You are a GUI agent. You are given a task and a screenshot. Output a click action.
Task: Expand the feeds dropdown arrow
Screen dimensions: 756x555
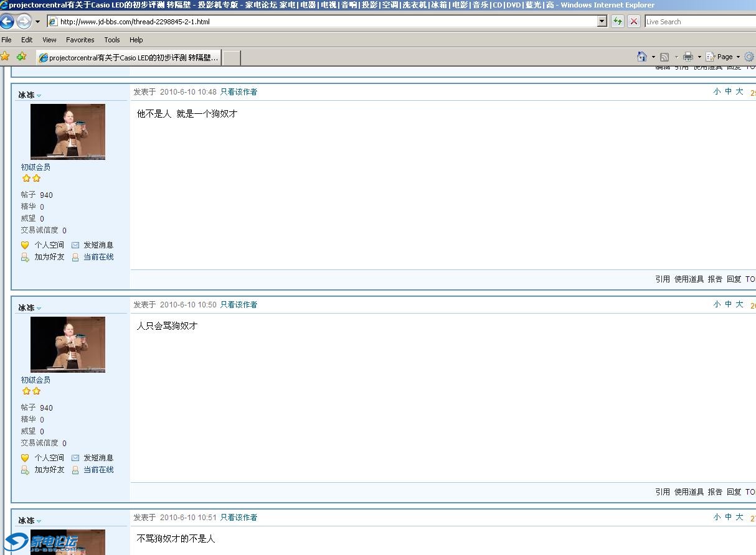[676, 57]
